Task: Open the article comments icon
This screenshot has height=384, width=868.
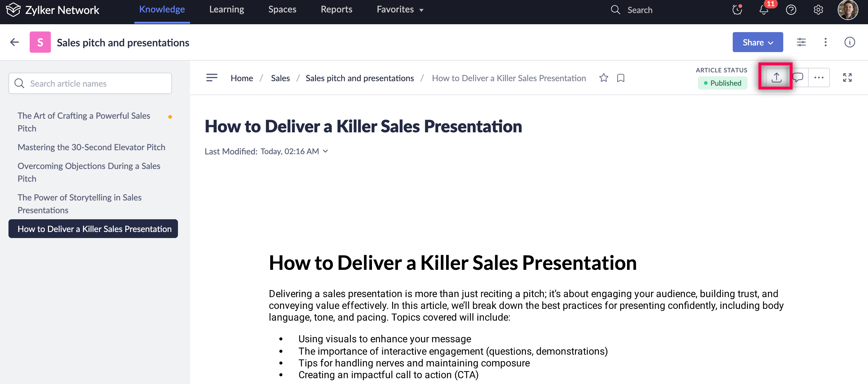Action: (797, 78)
